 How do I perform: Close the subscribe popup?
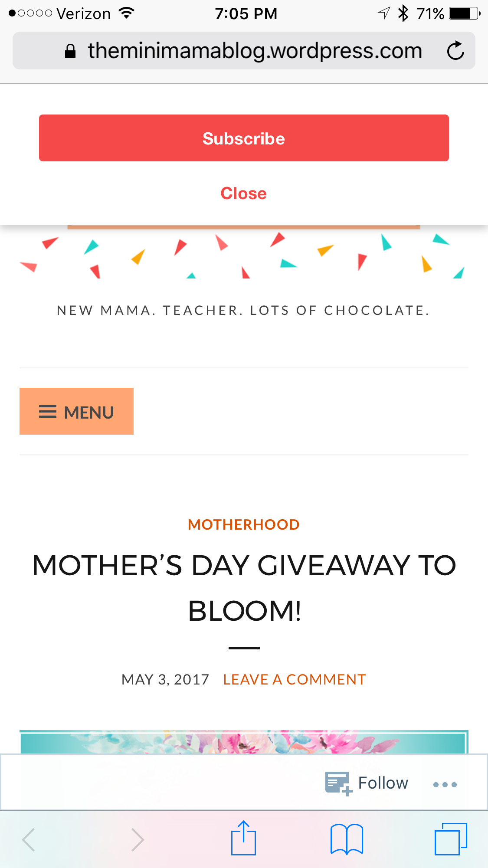pyautogui.click(x=244, y=193)
